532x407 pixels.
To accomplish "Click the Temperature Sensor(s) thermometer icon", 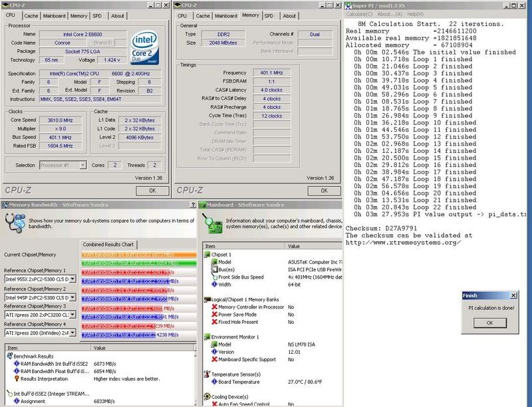I will tap(207, 374).
